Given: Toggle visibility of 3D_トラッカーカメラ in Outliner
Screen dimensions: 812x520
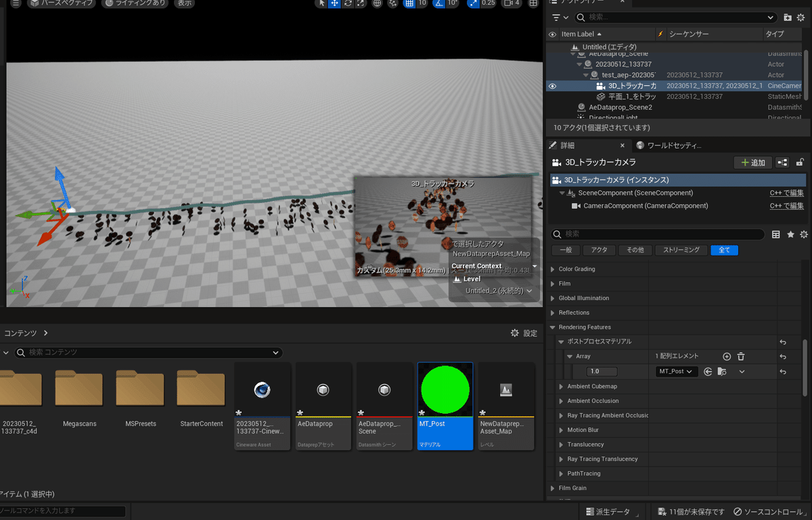Looking at the screenshot, I should 553,86.
